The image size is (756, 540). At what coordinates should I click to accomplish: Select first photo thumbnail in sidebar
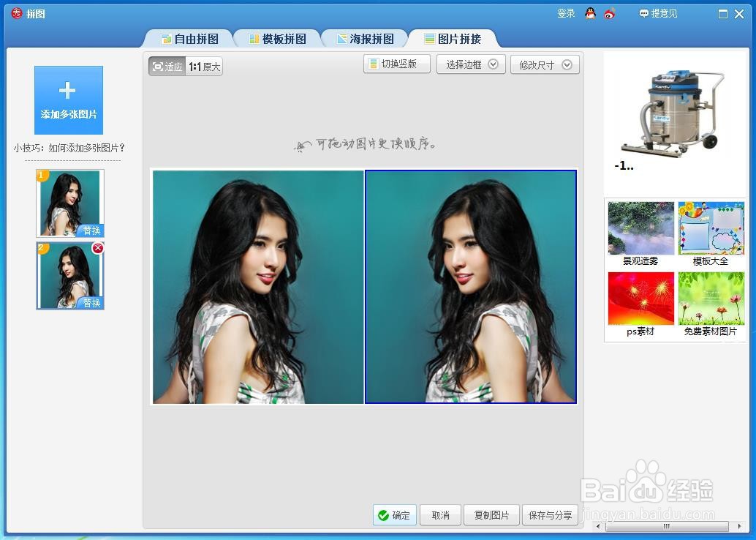[69, 203]
